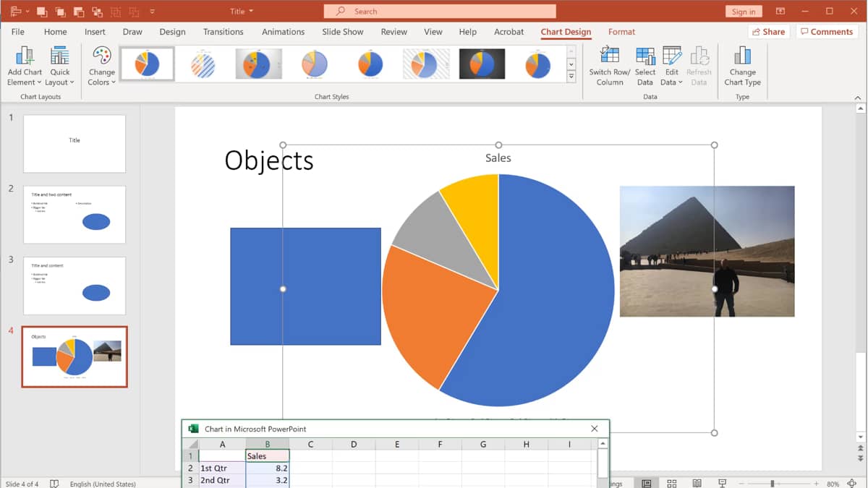Fit slide to current window icon
Viewport: 868px width, 488px height.
coord(852,483)
